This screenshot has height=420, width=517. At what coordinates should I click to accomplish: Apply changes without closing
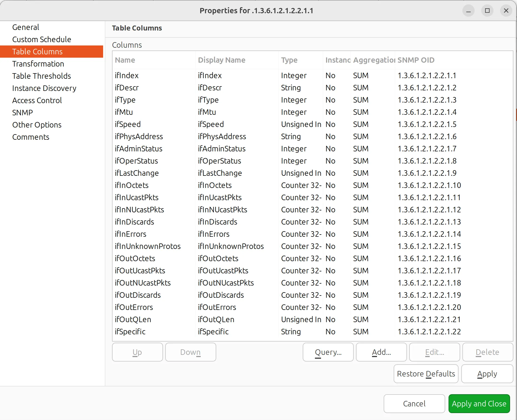point(487,373)
